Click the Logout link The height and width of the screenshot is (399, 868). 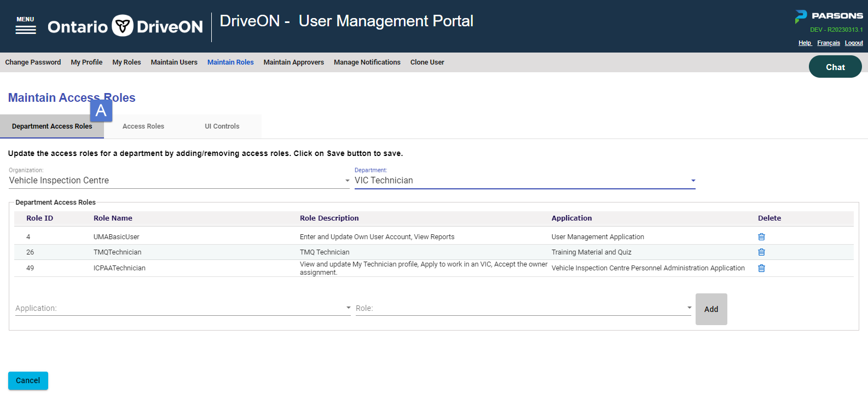854,43
